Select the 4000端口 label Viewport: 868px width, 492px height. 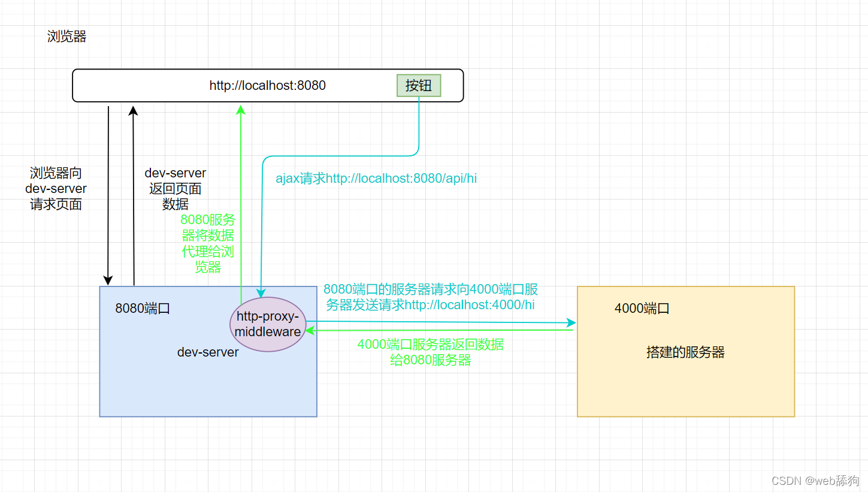coord(642,309)
